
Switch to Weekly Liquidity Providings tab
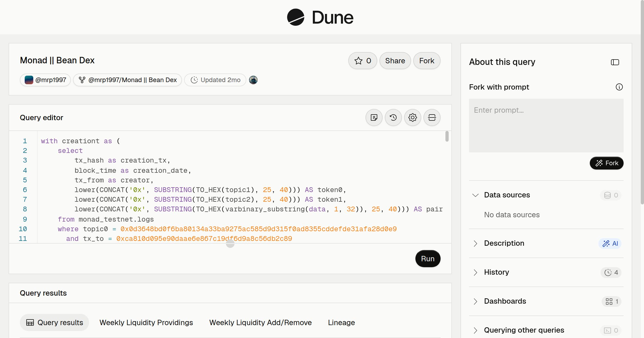click(146, 322)
